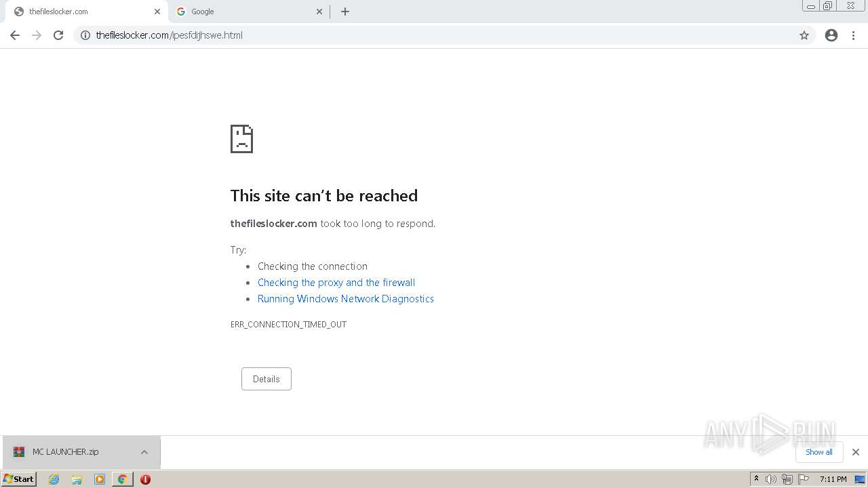Open the red Opera-style taskbar icon
The height and width of the screenshot is (488, 868).
tap(145, 479)
